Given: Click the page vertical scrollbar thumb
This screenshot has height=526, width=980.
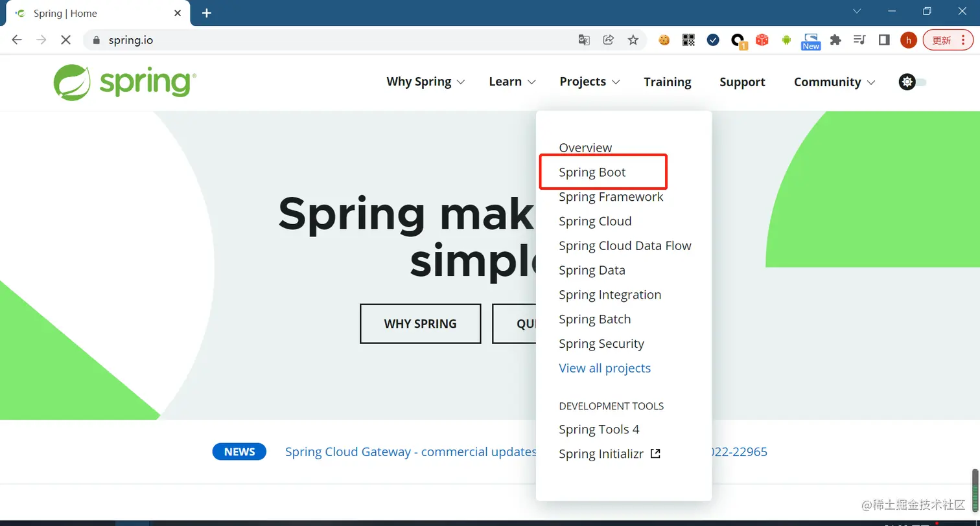Looking at the screenshot, I should (975, 490).
